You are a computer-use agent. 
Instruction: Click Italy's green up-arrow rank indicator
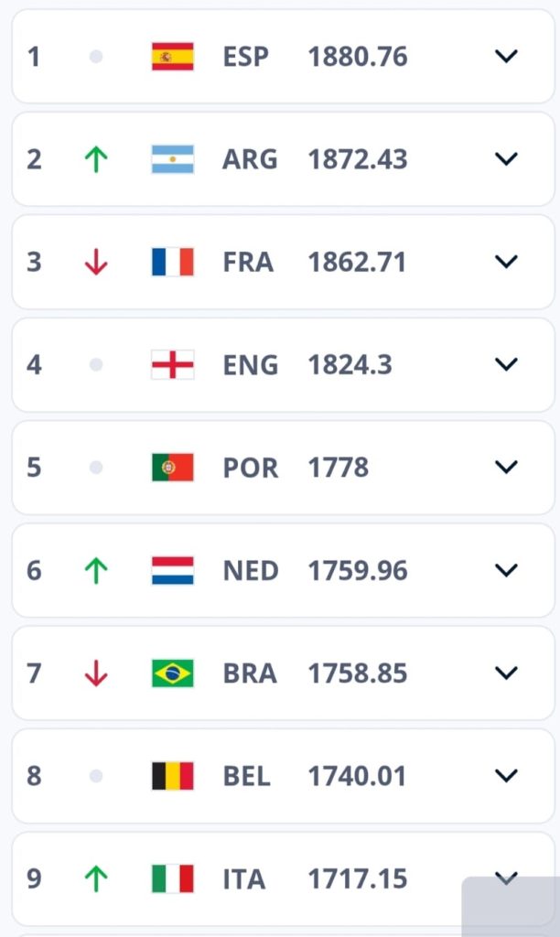tap(96, 878)
